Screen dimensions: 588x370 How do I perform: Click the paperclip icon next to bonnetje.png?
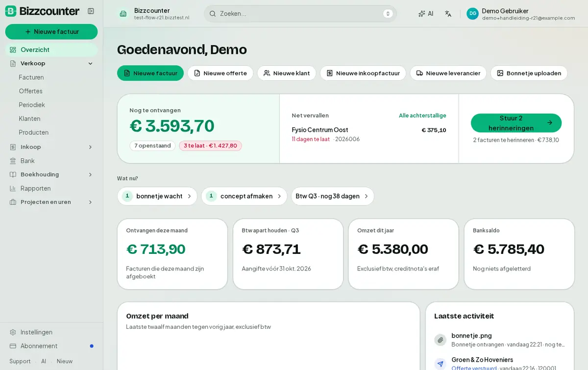[x=440, y=340]
